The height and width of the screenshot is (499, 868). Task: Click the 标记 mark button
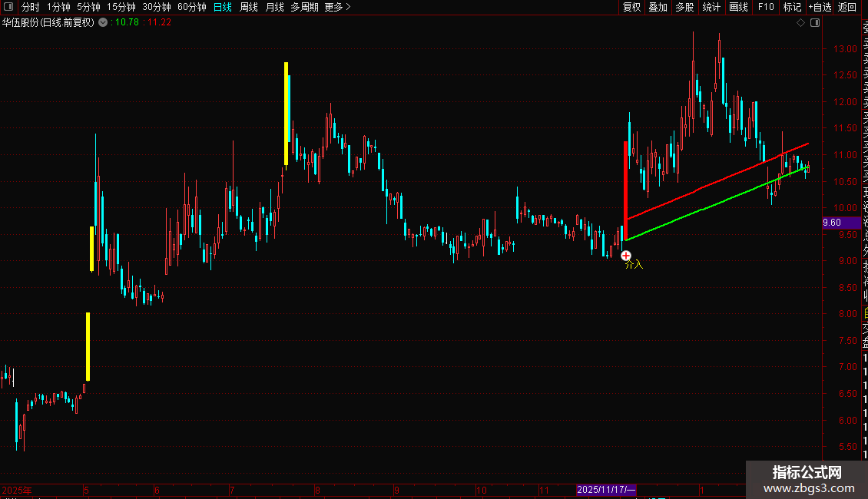[x=792, y=7]
